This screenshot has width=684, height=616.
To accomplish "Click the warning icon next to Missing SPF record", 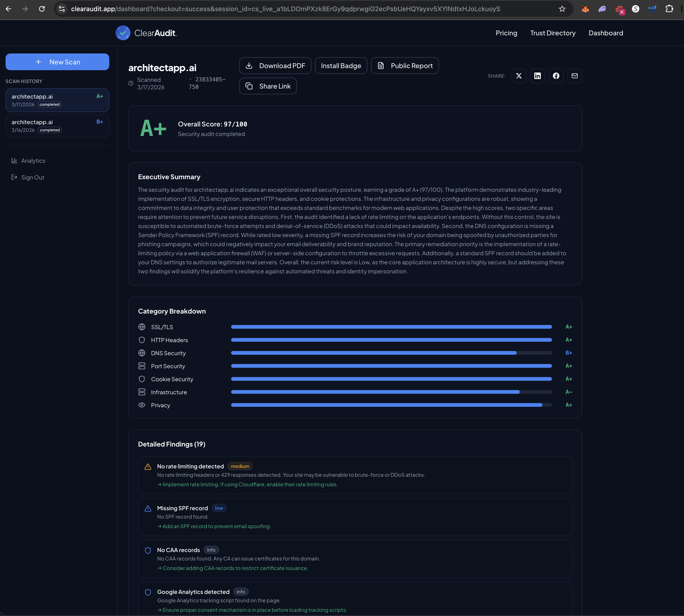I will click(148, 509).
